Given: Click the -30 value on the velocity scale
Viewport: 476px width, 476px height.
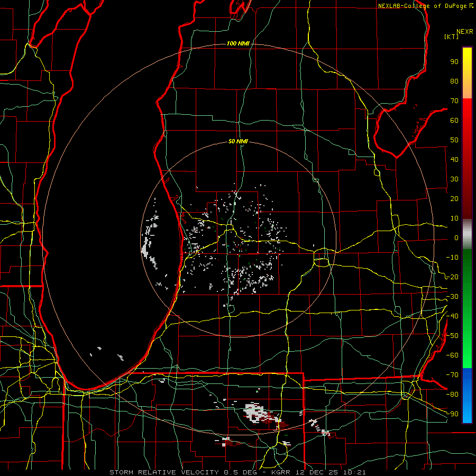Looking at the screenshot, I should (452, 297).
